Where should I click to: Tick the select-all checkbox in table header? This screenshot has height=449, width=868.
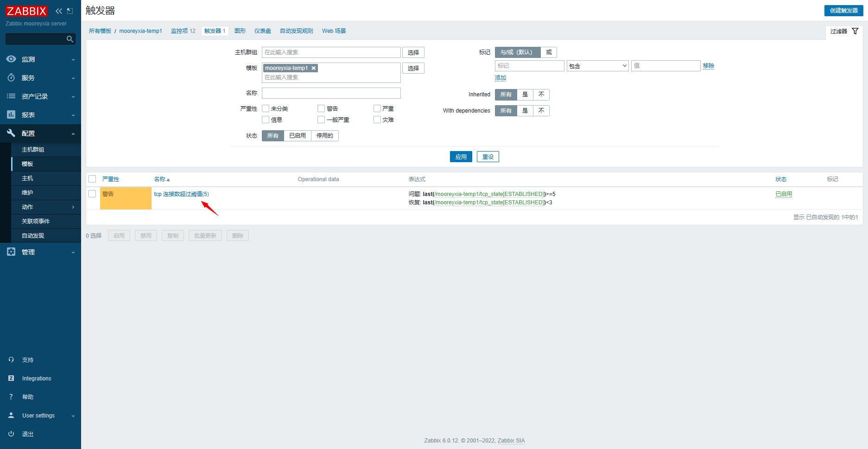click(92, 179)
